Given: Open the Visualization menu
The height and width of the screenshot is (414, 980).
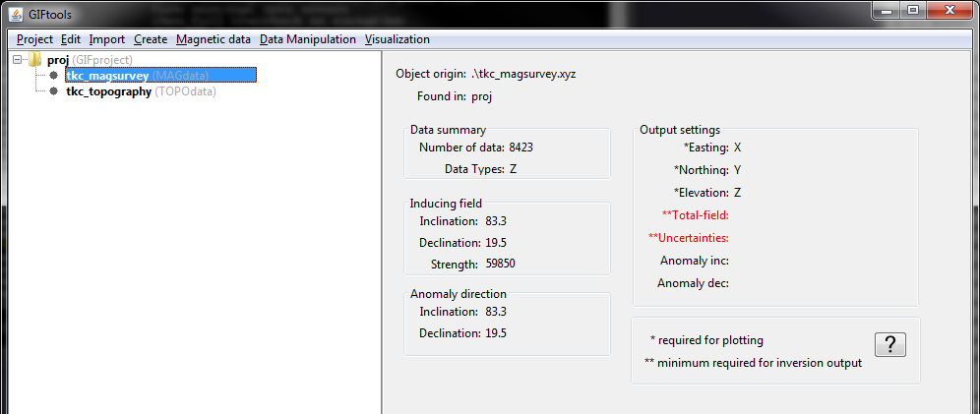Looking at the screenshot, I should pos(397,39).
